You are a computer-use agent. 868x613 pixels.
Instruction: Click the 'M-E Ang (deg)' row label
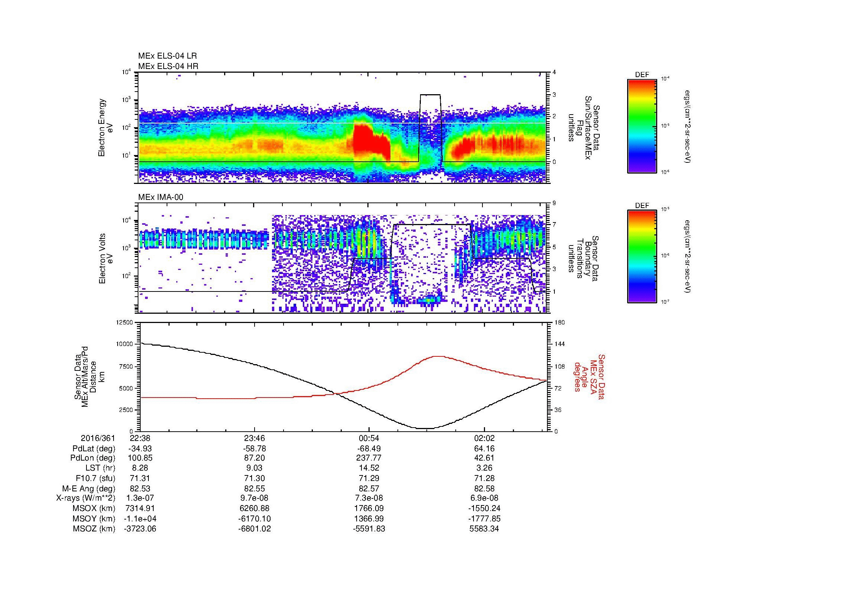(89, 488)
